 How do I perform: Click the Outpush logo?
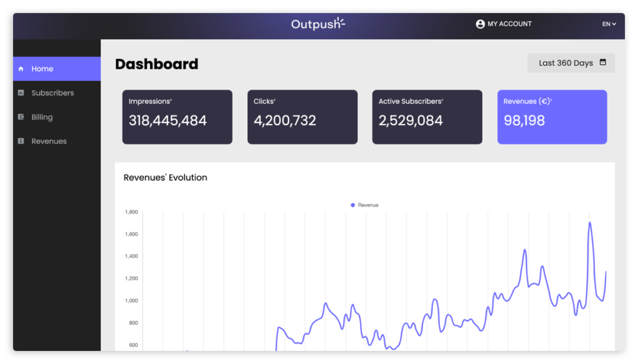[318, 24]
